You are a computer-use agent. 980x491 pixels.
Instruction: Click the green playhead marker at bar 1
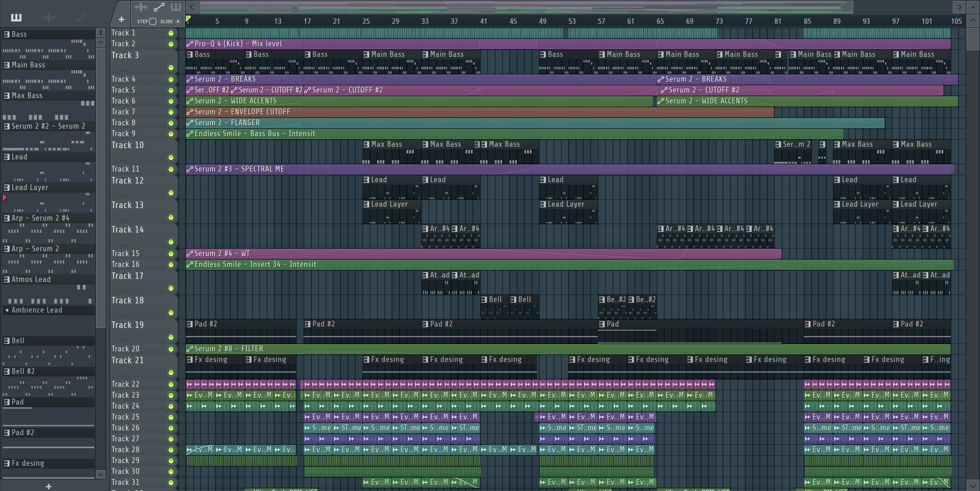point(188,19)
